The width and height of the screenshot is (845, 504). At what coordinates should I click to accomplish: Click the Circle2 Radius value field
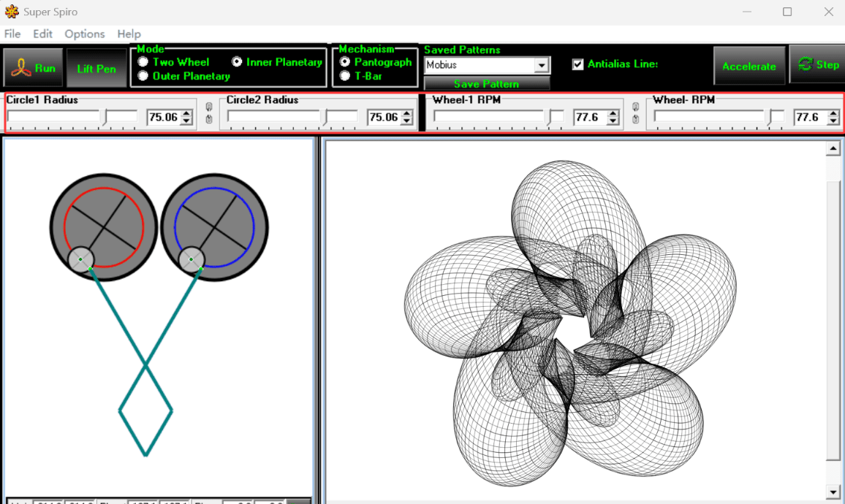click(x=384, y=118)
